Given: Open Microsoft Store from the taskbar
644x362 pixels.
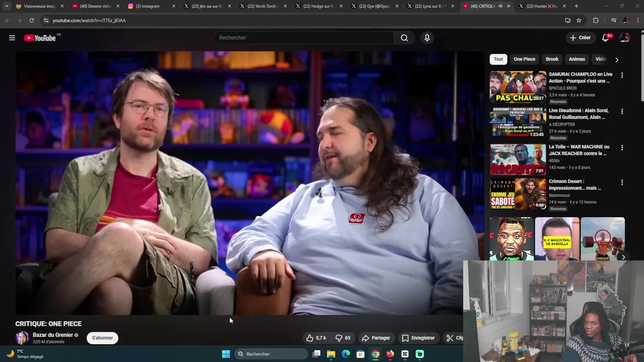Looking at the screenshot, I should [360, 354].
